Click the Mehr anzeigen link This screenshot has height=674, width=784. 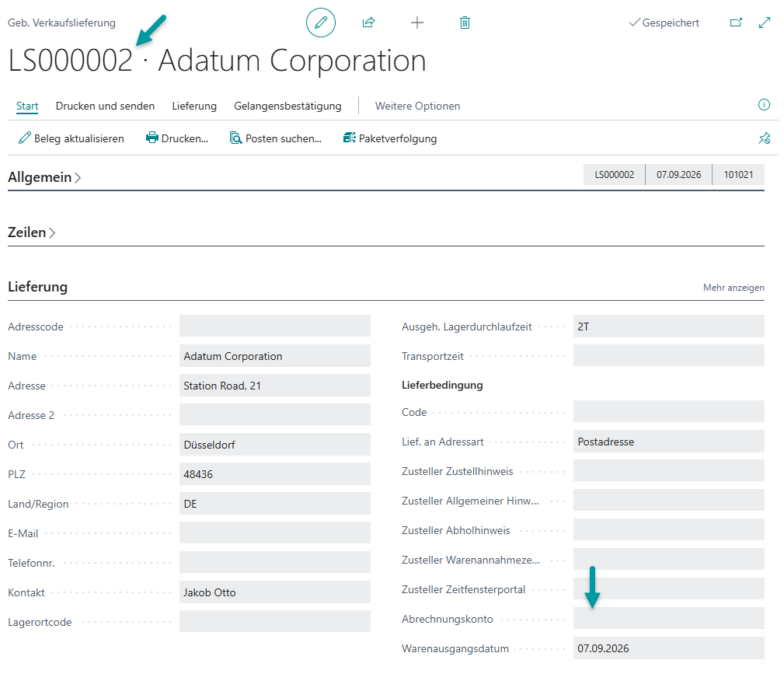(733, 288)
